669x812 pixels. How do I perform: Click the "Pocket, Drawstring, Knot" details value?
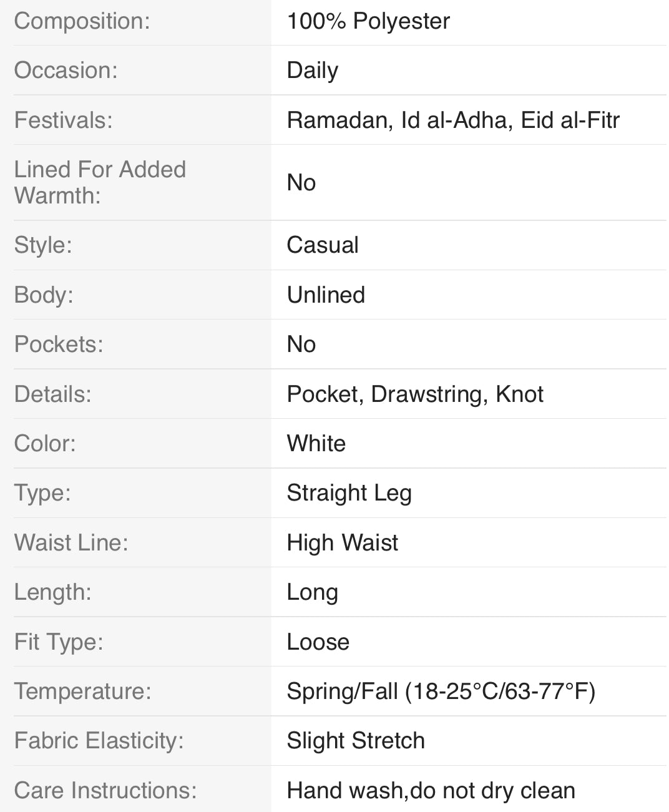[414, 394]
